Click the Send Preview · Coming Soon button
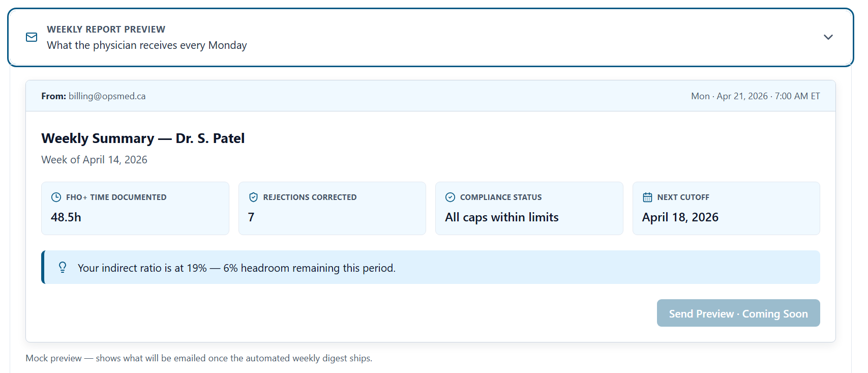The height and width of the screenshot is (373, 868). [x=738, y=313]
